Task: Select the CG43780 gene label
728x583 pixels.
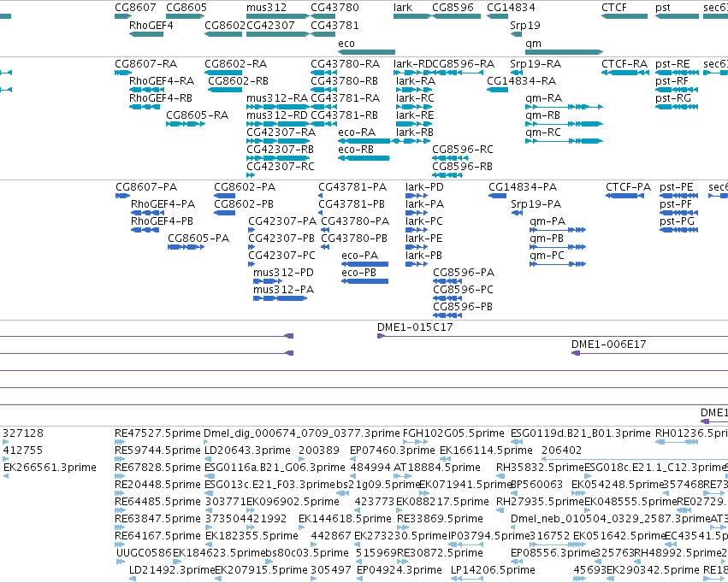Action: pyautogui.click(x=334, y=8)
